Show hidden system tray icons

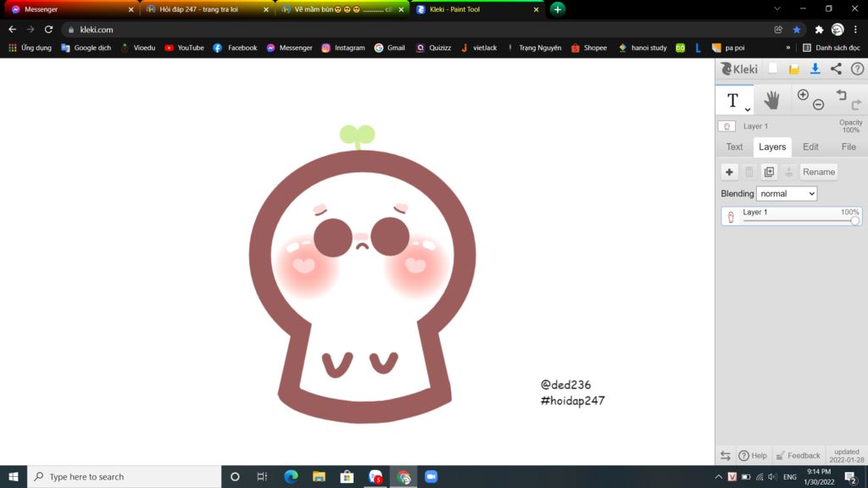pos(719,476)
